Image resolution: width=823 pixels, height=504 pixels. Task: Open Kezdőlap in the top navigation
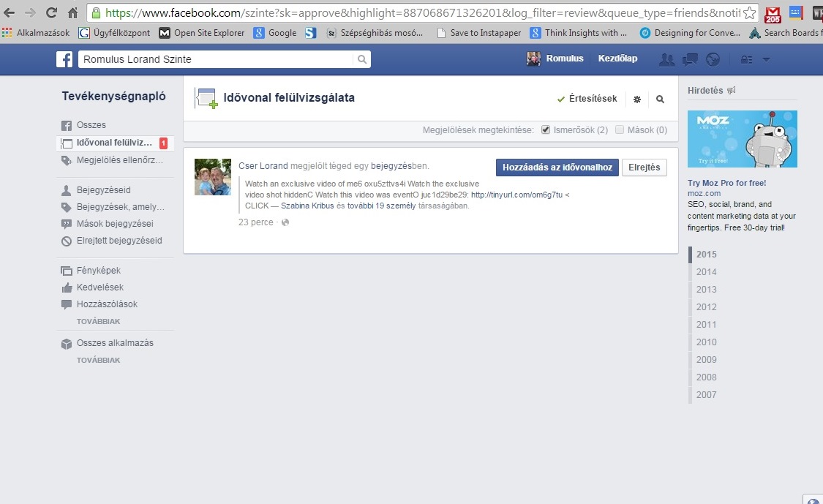[x=617, y=59]
